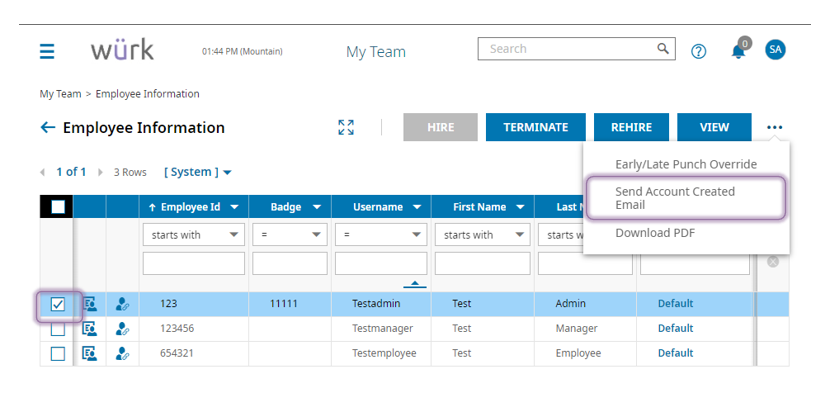Select Download PDF menu option

click(x=655, y=233)
